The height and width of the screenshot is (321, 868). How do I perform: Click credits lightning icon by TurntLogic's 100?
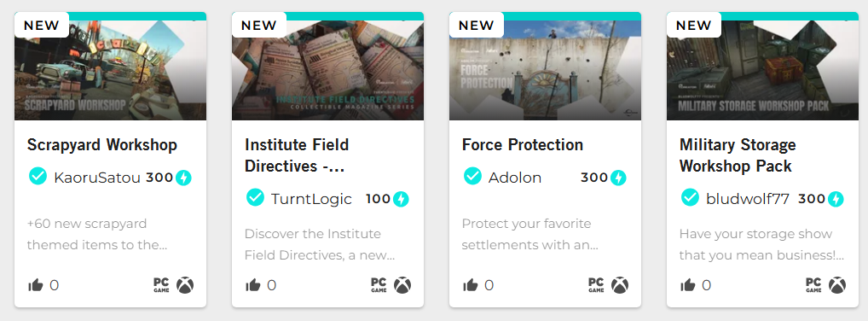point(401,199)
